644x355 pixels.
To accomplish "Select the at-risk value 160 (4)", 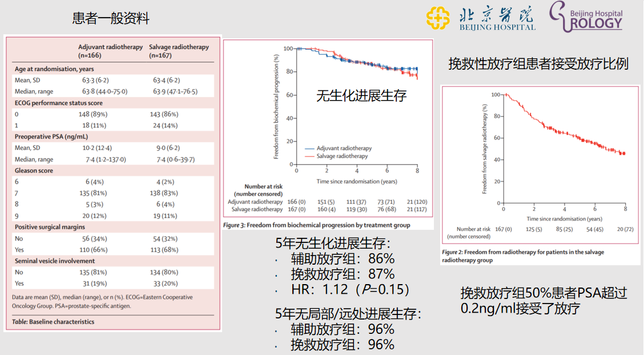I will tap(327, 209).
